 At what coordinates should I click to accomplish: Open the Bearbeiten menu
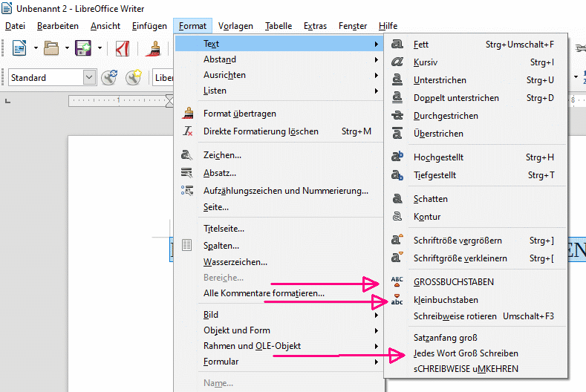tap(58, 26)
